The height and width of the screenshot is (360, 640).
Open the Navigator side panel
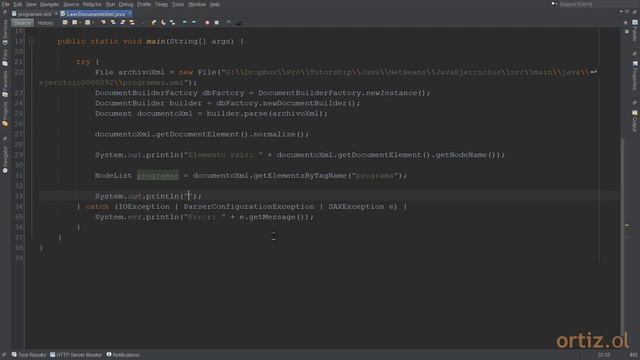pyautogui.click(x=5, y=159)
